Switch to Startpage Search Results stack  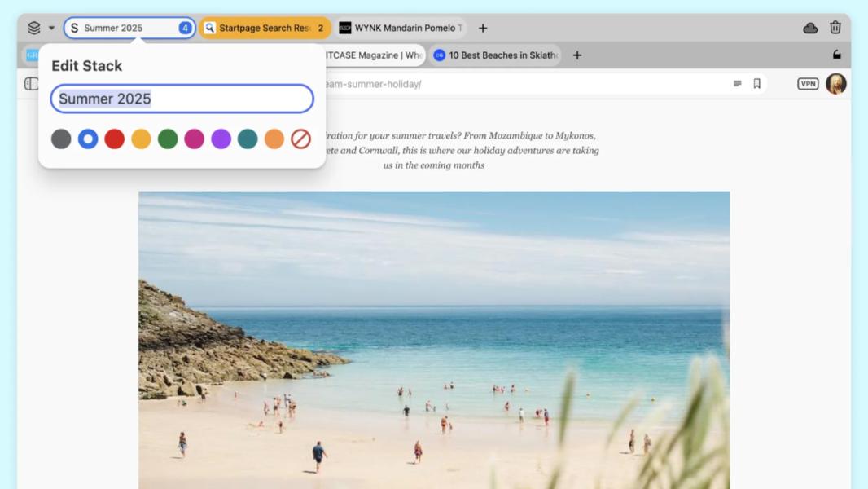265,28
